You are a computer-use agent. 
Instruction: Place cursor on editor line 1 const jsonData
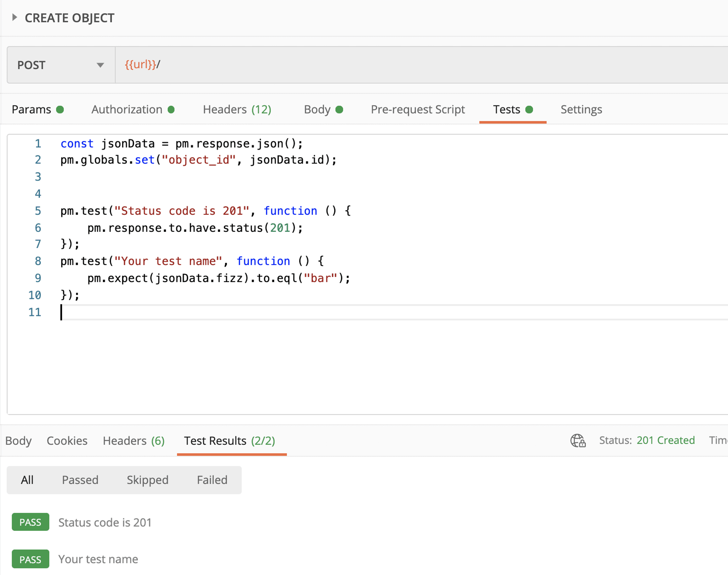[182, 144]
